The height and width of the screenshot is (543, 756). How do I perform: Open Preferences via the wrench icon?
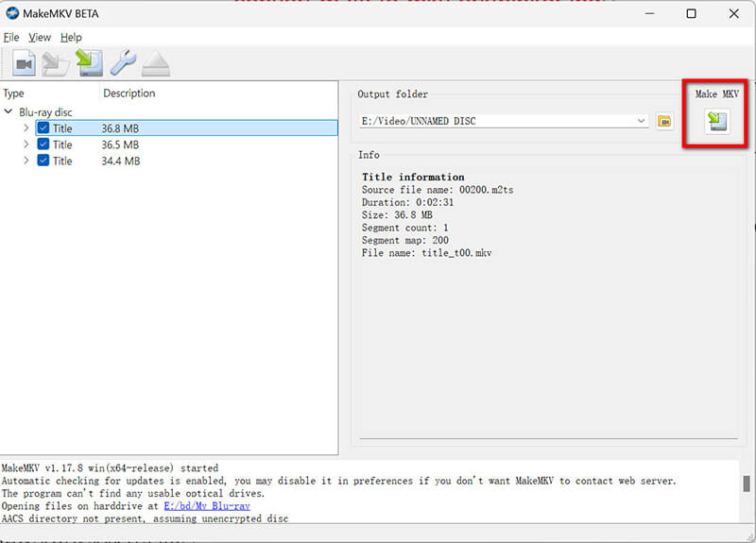tap(123, 62)
